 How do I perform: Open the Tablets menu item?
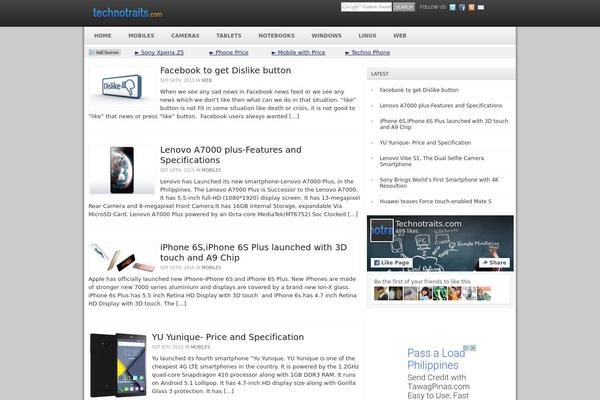click(229, 36)
